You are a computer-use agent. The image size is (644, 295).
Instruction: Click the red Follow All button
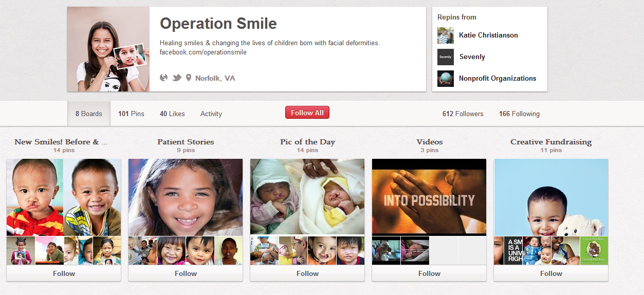[x=307, y=113]
